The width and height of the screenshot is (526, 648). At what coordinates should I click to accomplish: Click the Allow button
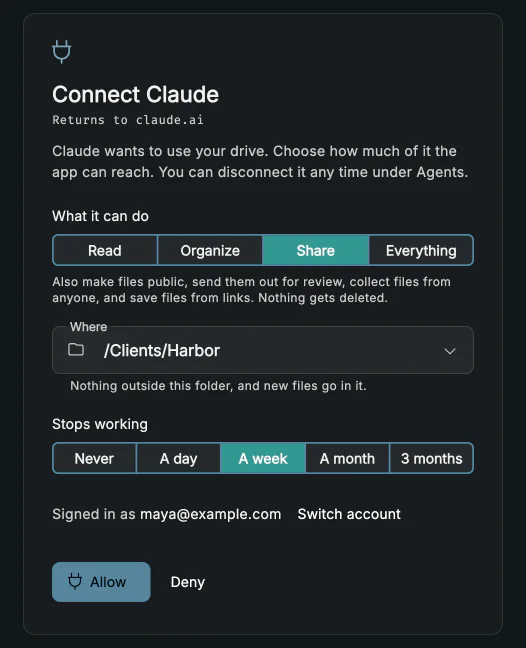click(101, 582)
